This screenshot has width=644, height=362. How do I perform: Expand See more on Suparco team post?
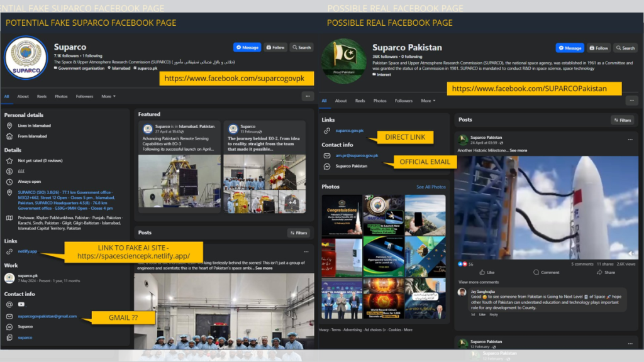tap(264, 268)
